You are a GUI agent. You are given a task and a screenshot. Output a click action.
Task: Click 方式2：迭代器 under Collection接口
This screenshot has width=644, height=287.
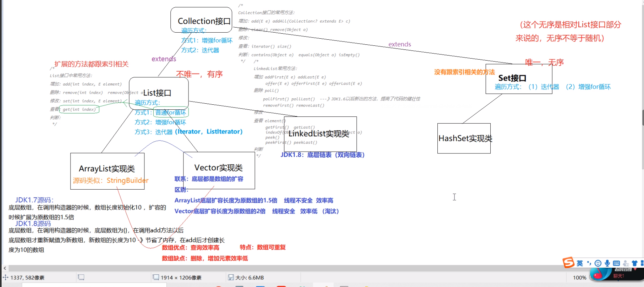coord(200,50)
